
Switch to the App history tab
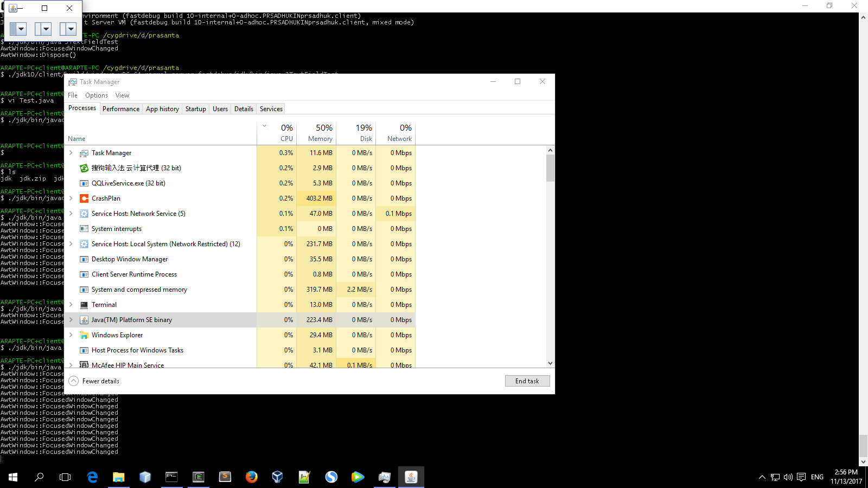point(162,109)
